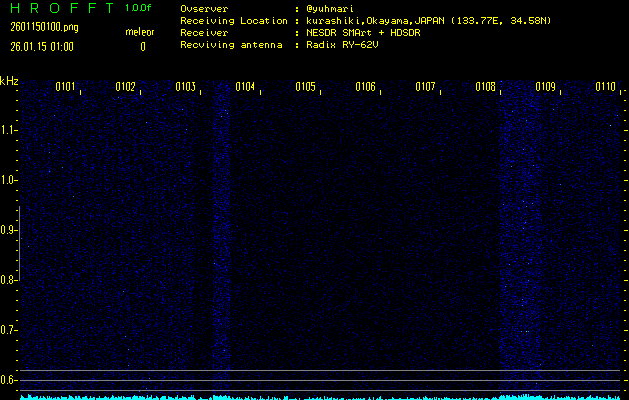Select the Radix RY-62V antenna value
Image resolution: width=629 pixels, height=400 pixels.
pyautogui.click(x=342, y=45)
